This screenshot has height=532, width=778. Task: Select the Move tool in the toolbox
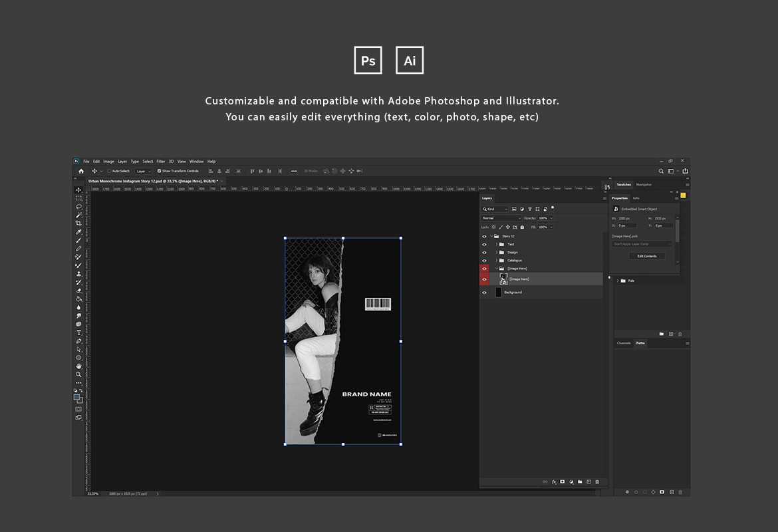pyautogui.click(x=78, y=190)
